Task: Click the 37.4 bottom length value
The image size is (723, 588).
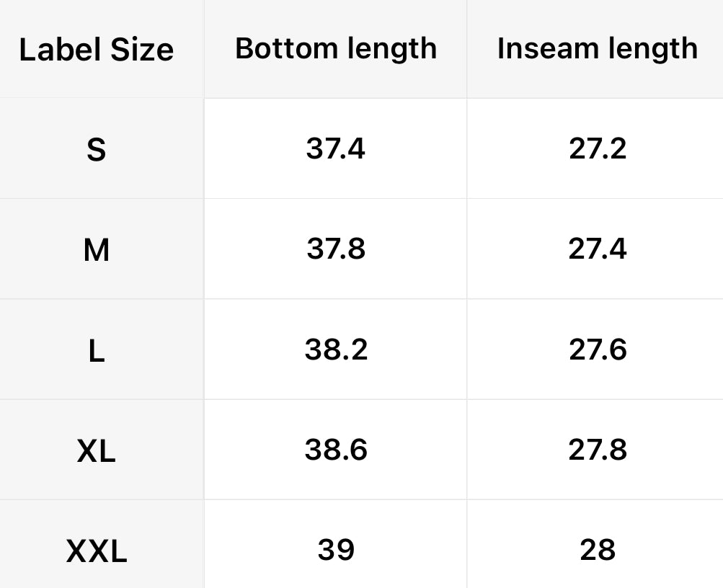Action: click(336, 148)
